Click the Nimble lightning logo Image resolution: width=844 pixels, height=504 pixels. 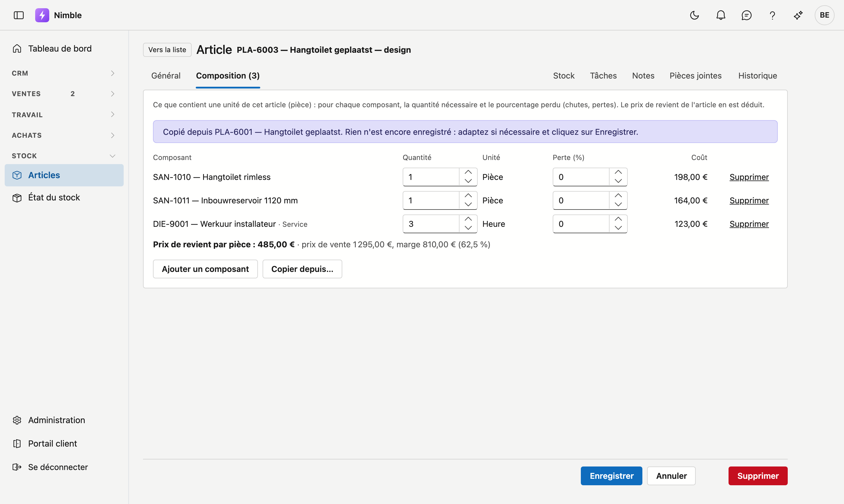(42, 15)
